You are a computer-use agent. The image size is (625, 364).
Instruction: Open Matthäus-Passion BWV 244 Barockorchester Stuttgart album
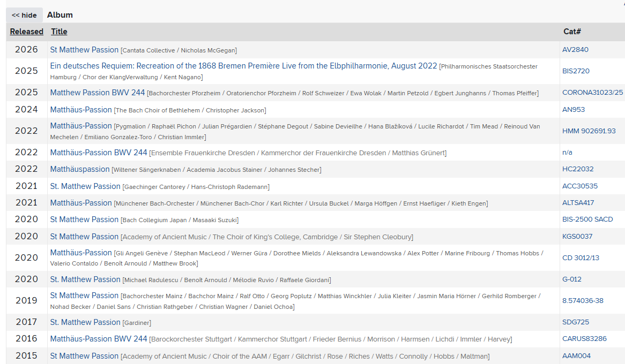pos(99,338)
